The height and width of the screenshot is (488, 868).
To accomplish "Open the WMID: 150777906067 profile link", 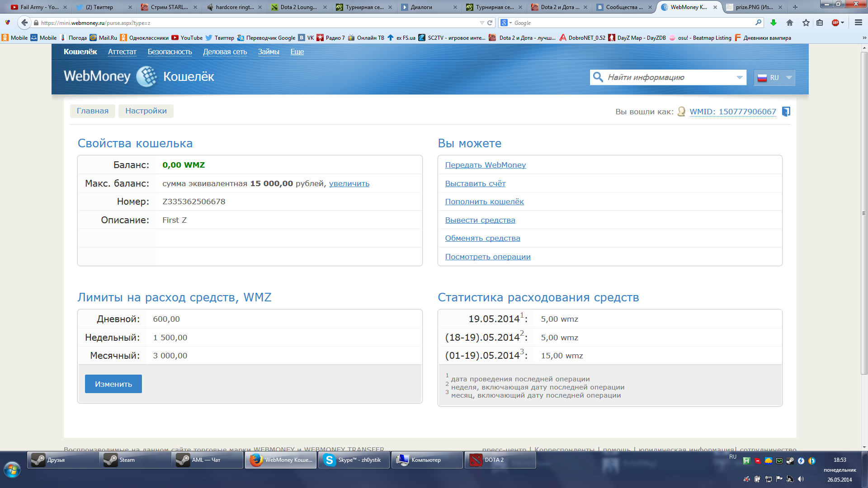I will click(x=733, y=112).
